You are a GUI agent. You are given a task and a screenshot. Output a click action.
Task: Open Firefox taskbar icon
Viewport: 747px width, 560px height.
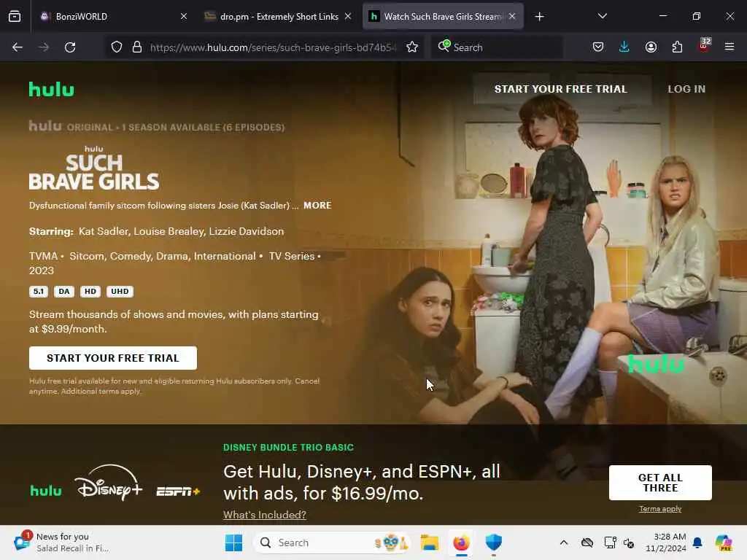tap(461, 542)
